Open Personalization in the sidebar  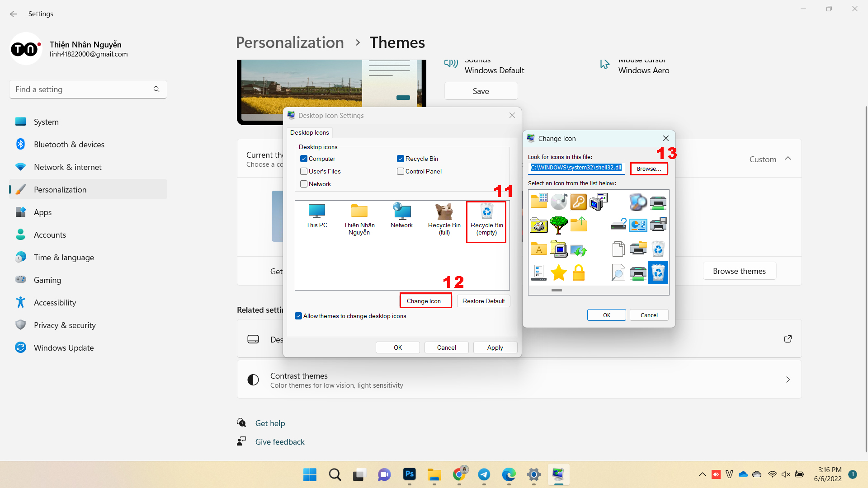click(60, 190)
